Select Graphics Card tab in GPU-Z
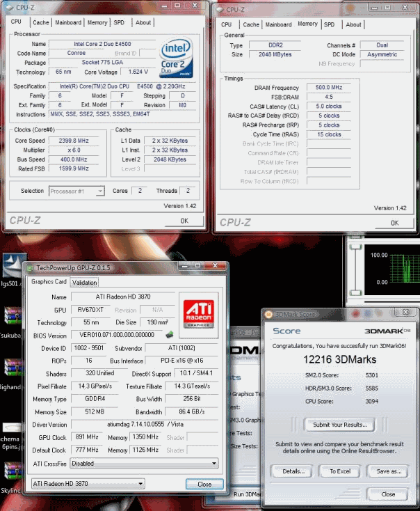The width and height of the screenshot is (420, 511). [49, 281]
